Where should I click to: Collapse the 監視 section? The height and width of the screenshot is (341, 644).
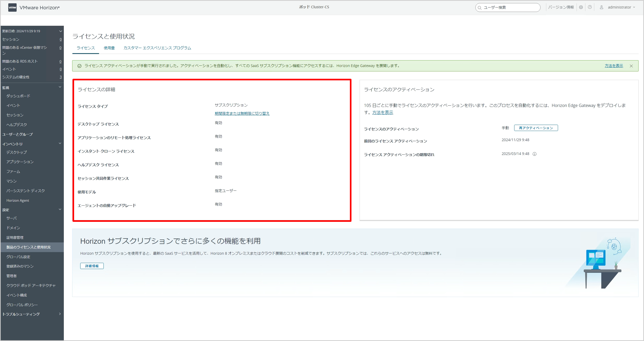pos(60,87)
